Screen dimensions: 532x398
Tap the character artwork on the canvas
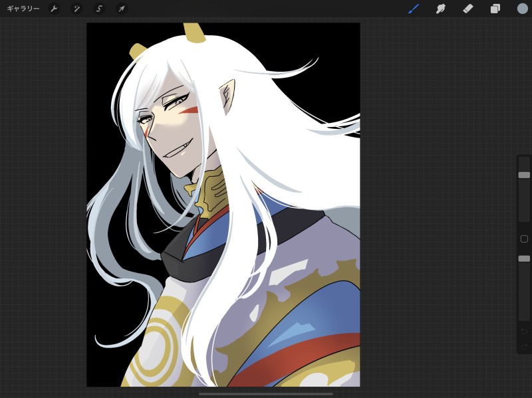pyautogui.click(x=223, y=205)
